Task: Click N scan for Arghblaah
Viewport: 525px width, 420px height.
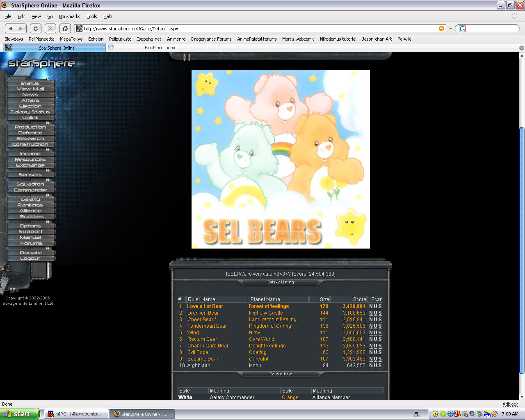Action: tap(371, 365)
